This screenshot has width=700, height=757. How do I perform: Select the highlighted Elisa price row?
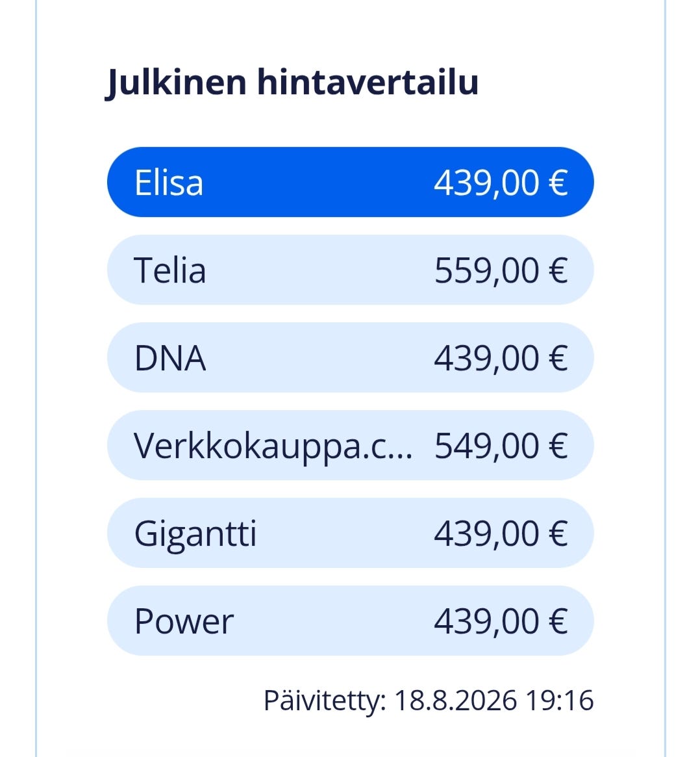[x=350, y=182]
